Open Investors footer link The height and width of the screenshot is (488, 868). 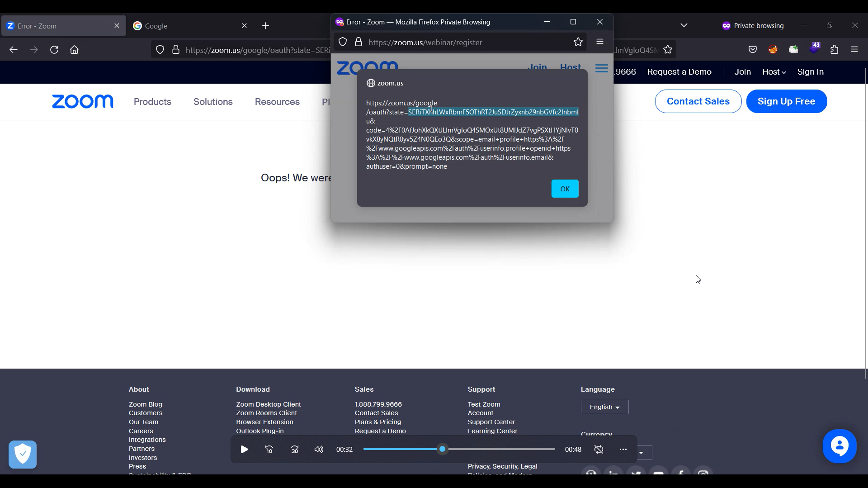(143, 458)
